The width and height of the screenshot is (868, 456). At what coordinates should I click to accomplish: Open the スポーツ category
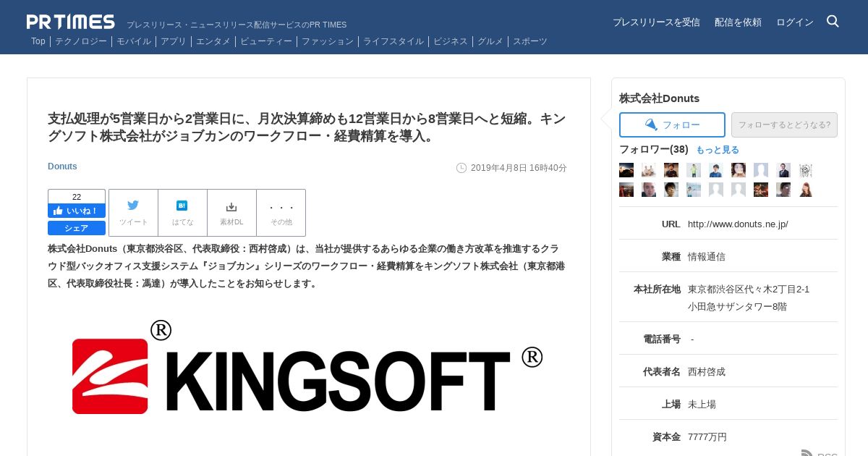click(530, 41)
